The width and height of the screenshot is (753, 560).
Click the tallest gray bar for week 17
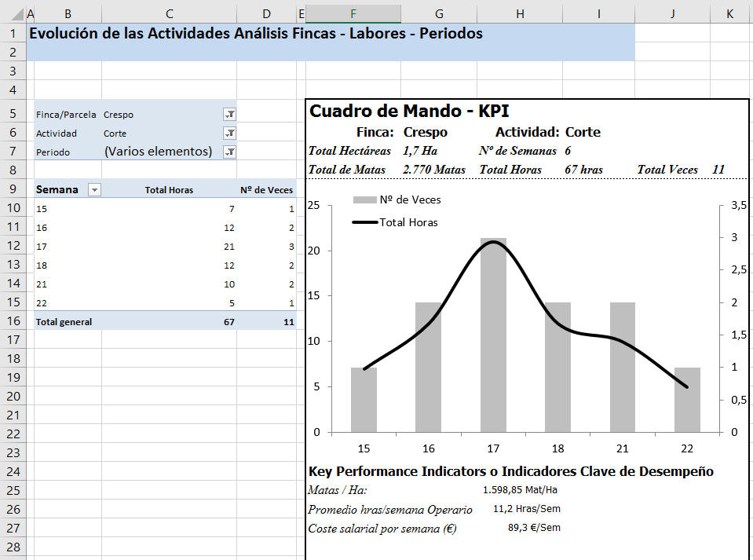[x=493, y=338]
